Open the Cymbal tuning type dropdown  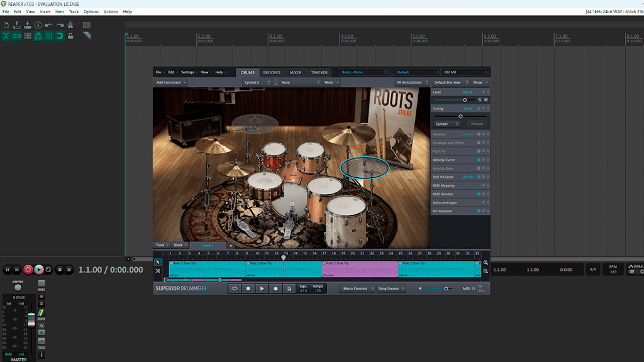click(x=447, y=124)
